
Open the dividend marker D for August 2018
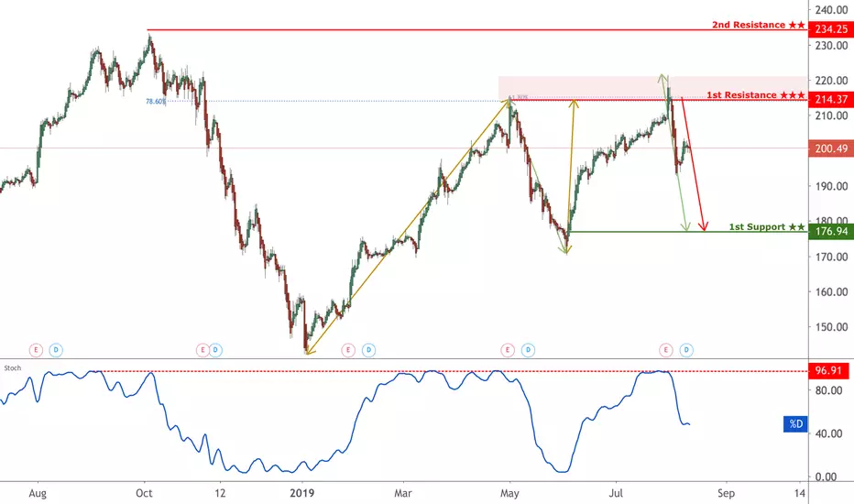tap(56, 350)
